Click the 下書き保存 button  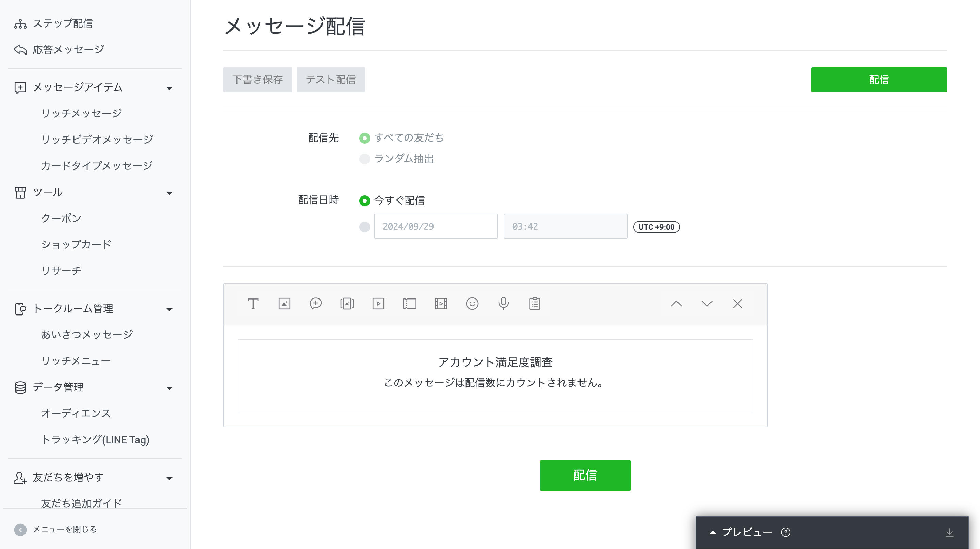tap(257, 80)
